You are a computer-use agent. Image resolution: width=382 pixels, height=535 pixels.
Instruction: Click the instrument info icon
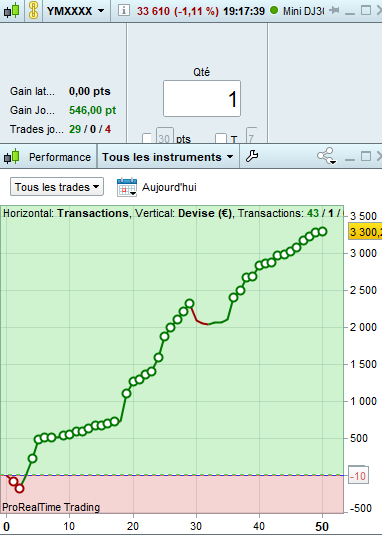(x=123, y=11)
